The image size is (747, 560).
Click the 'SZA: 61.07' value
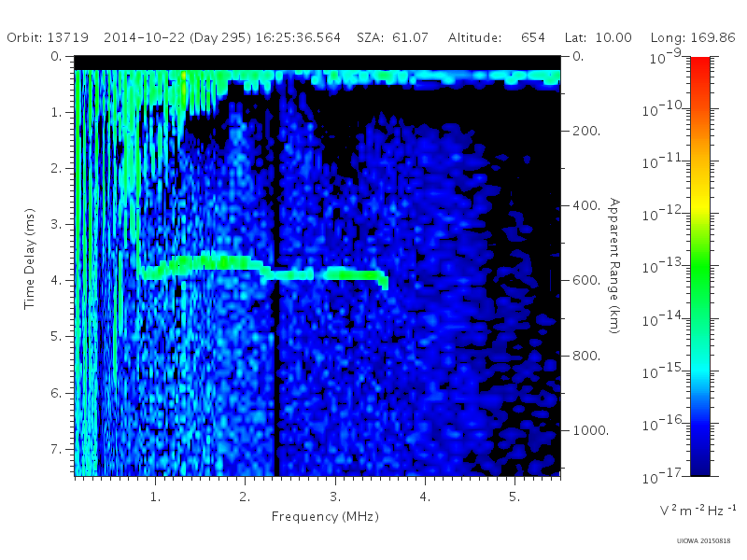coord(392,37)
